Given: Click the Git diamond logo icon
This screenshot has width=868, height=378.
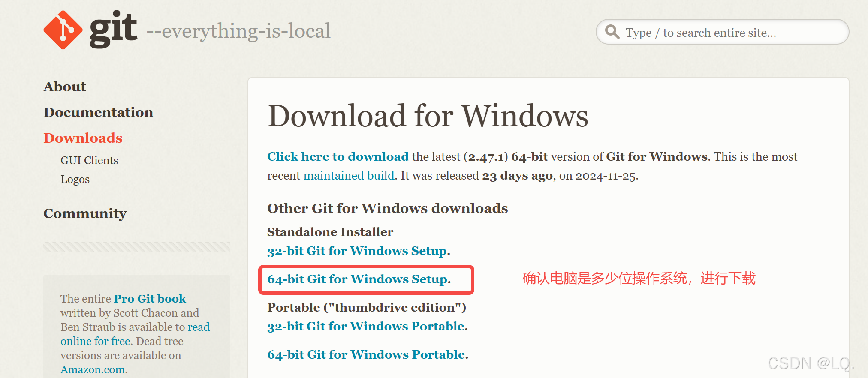Looking at the screenshot, I should 63,30.
